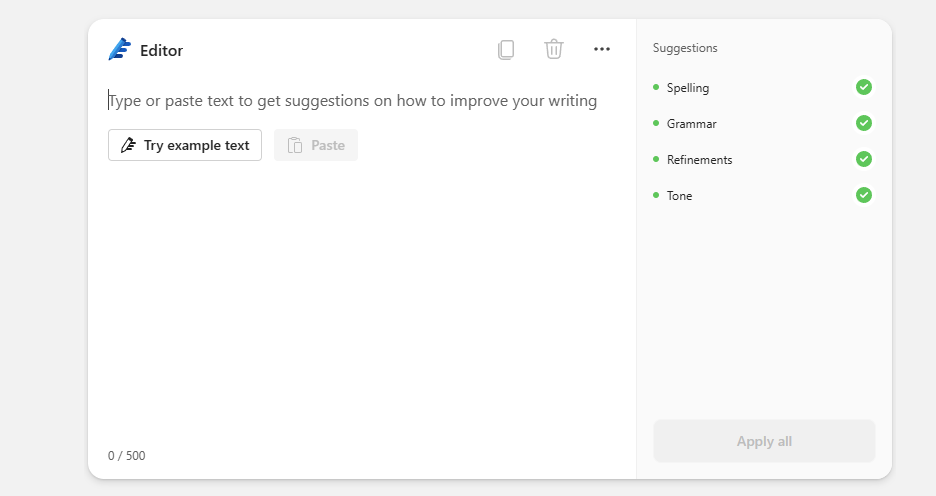Click the green checkmark beside Tone
The image size is (936, 496).
[864, 195]
